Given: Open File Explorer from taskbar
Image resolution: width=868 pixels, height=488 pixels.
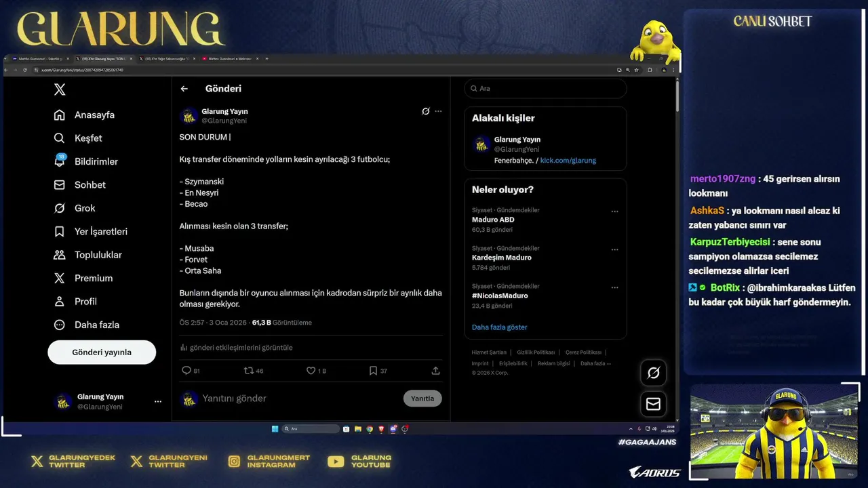Looking at the screenshot, I should (x=358, y=428).
